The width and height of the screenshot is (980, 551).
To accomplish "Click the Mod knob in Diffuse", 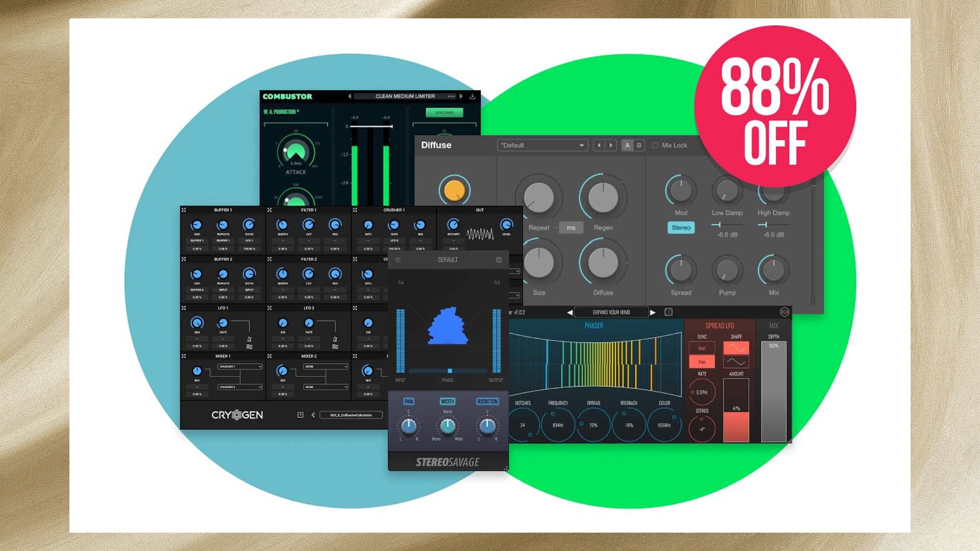I will coord(681,190).
